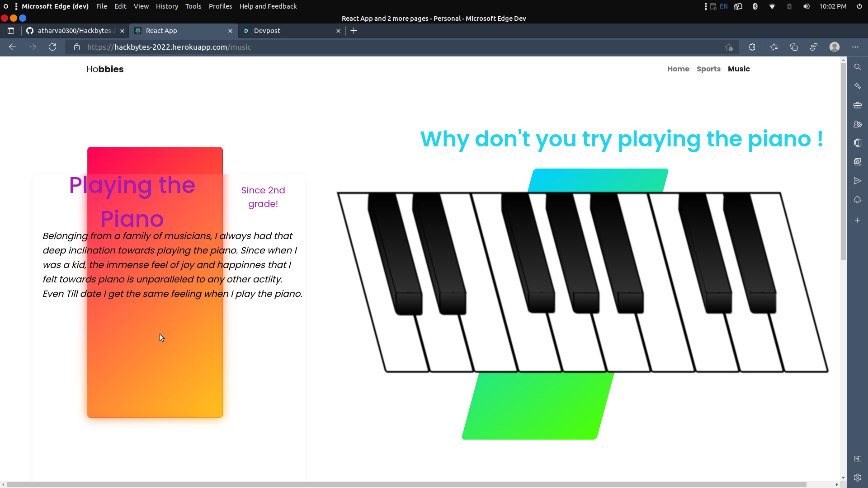Open sidebar settings gear icon
Screen dimensions: 868x488
click(x=857, y=478)
